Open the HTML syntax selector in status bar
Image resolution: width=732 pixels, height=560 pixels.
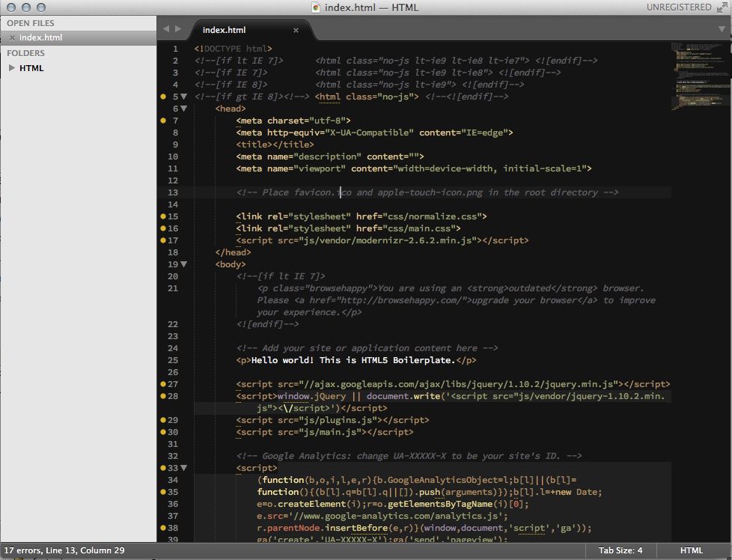[692, 551]
